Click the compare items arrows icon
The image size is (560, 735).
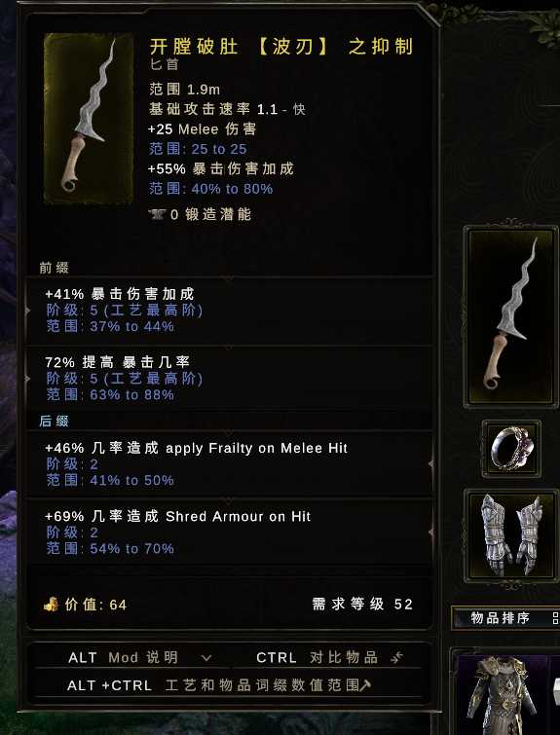pos(396,657)
